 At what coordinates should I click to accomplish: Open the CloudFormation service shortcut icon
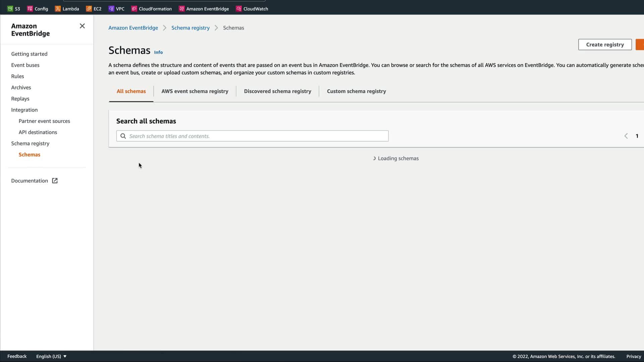pyautogui.click(x=134, y=9)
